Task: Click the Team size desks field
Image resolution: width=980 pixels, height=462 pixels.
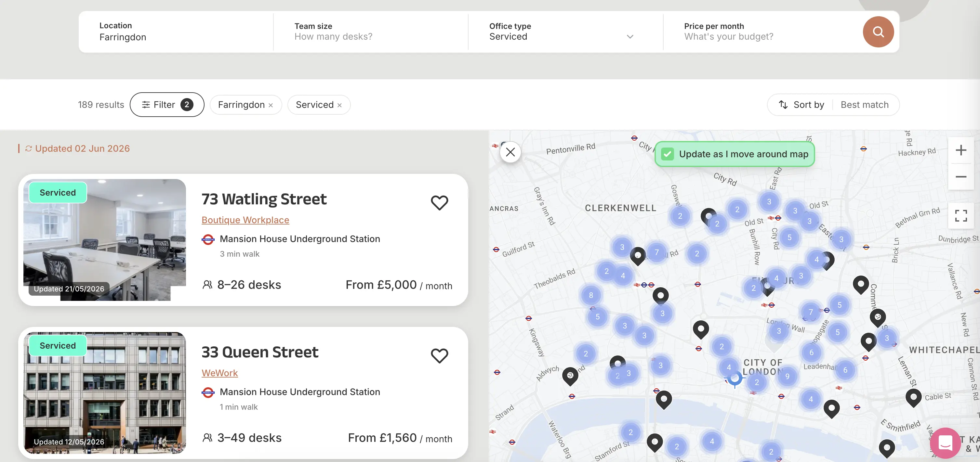Action: point(371,32)
